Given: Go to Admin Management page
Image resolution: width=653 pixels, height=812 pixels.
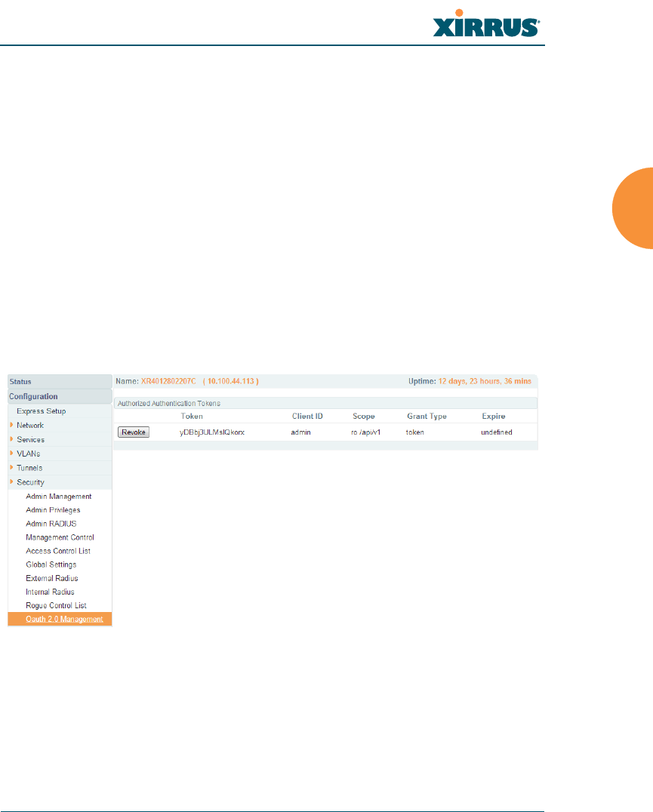Looking at the screenshot, I should [x=59, y=496].
